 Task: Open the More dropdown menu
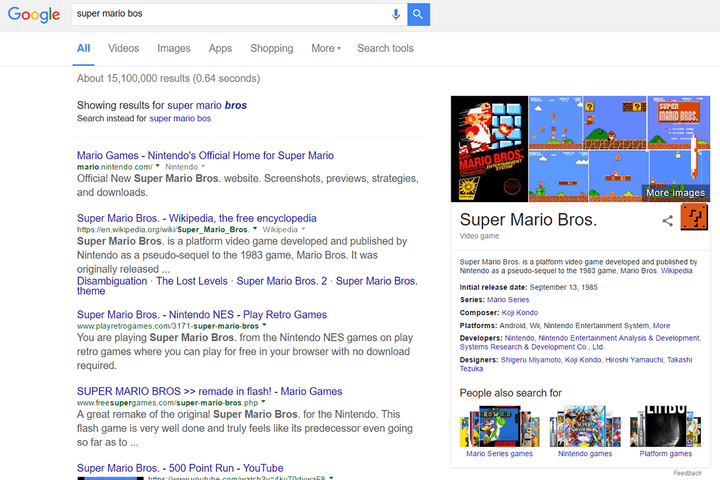pyautogui.click(x=326, y=48)
